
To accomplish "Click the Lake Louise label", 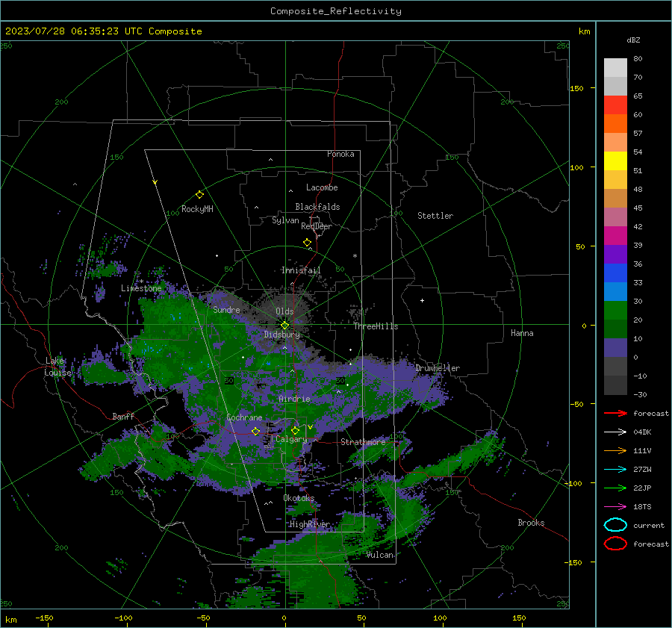I will pyautogui.click(x=58, y=367).
